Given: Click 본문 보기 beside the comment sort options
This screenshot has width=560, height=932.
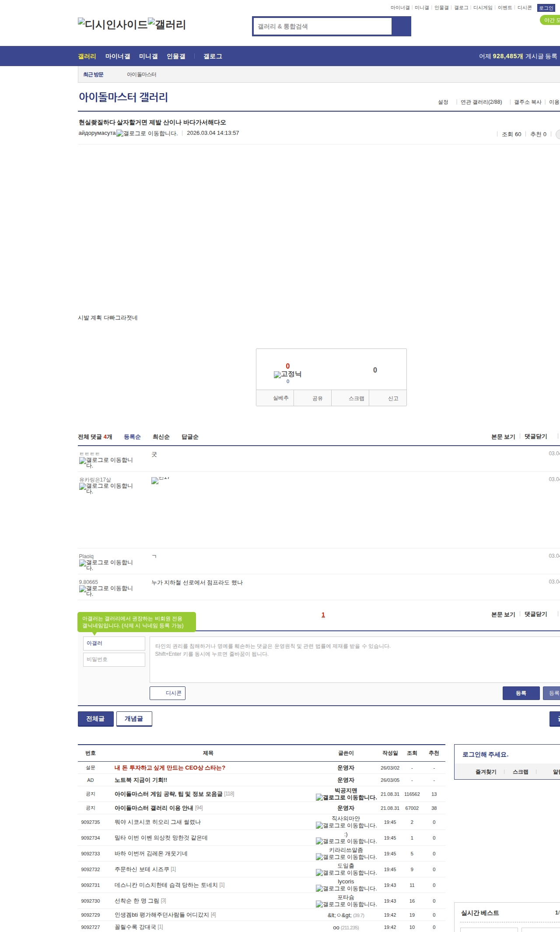Looking at the screenshot, I should [x=503, y=437].
